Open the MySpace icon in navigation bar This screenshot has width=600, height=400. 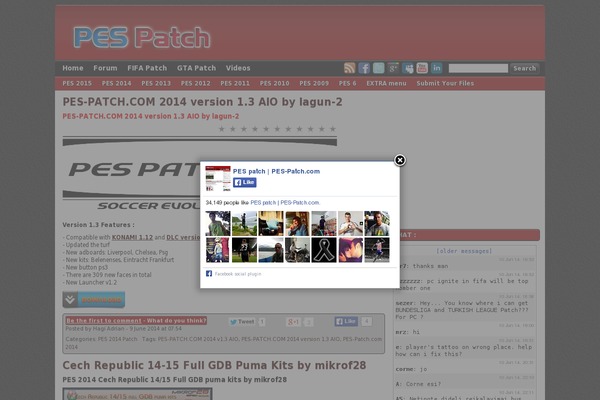(408, 68)
